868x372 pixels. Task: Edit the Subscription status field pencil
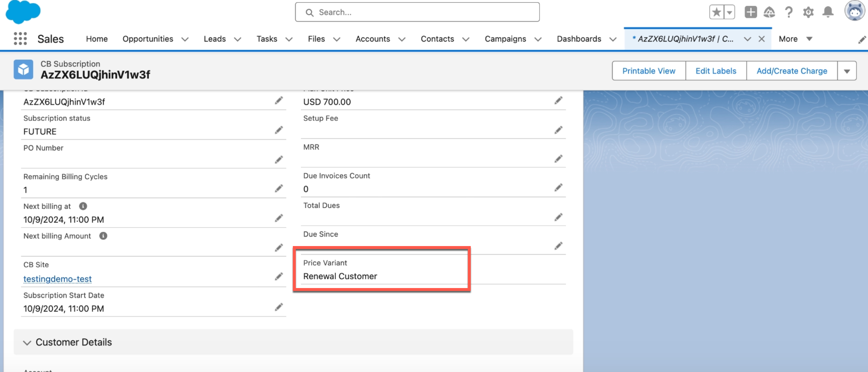pos(279,130)
